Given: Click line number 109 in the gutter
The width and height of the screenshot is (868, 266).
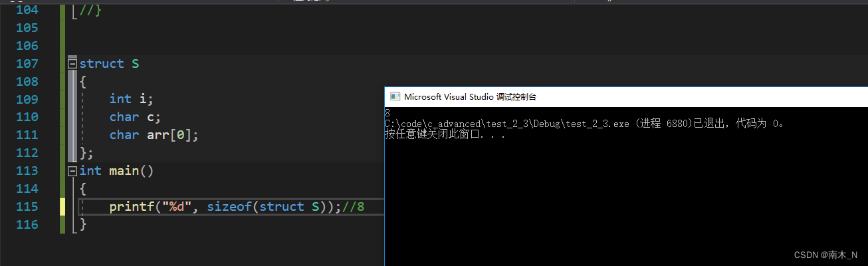Looking at the screenshot, I should point(26,99).
